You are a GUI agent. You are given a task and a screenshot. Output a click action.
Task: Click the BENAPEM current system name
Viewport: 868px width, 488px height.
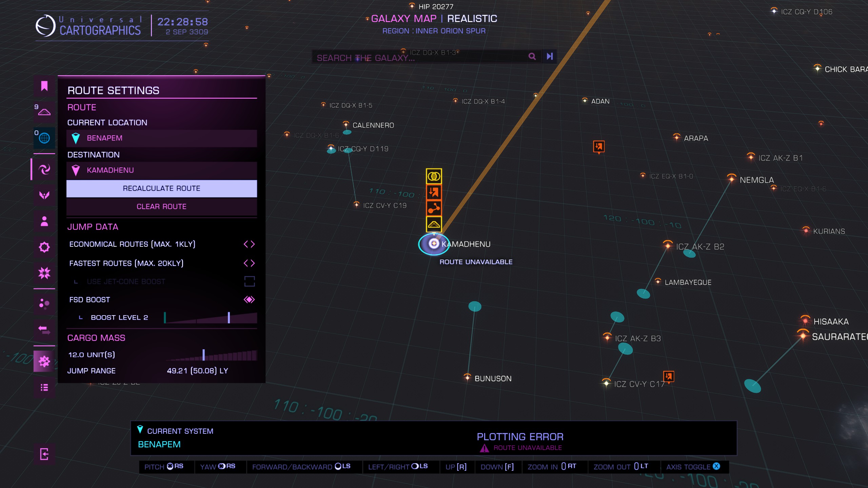tap(159, 444)
